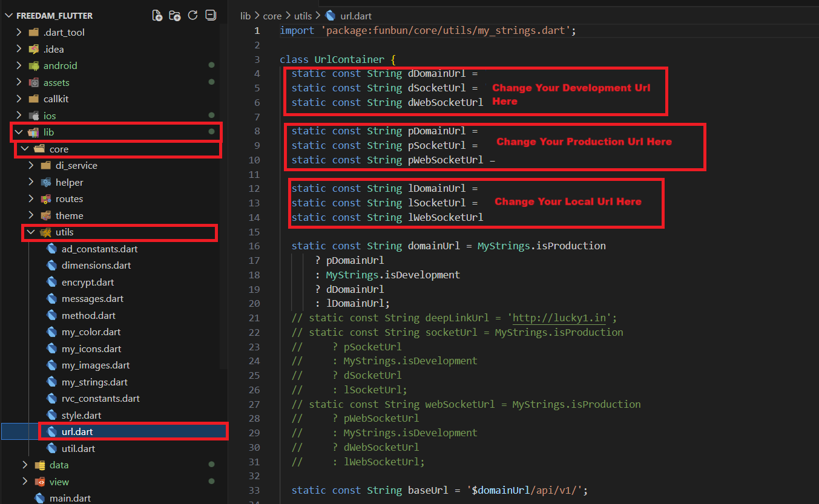The height and width of the screenshot is (504, 819).
Task: Refresh the explorer file tree
Action: coord(192,16)
